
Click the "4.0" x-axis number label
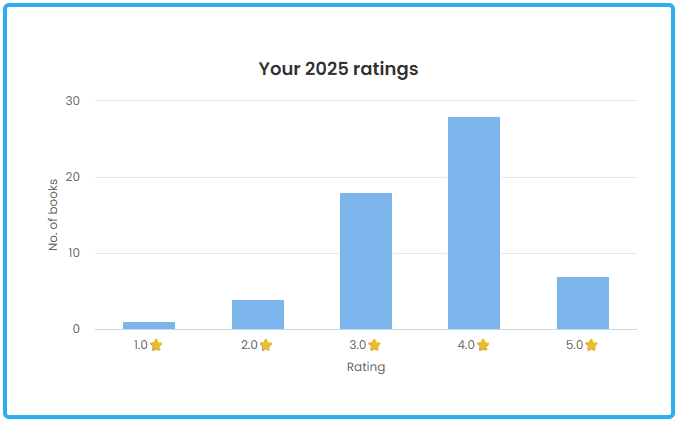tap(466, 345)
